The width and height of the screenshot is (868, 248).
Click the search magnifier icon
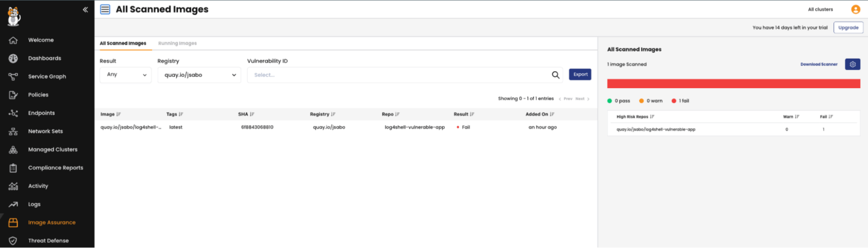click(x=555, y=75)
